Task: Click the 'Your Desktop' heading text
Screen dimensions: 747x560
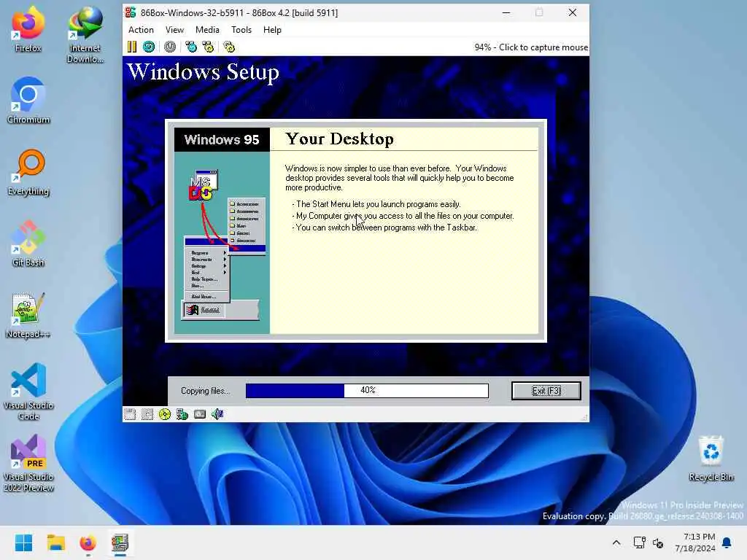Action: click(x=340, y=139)
